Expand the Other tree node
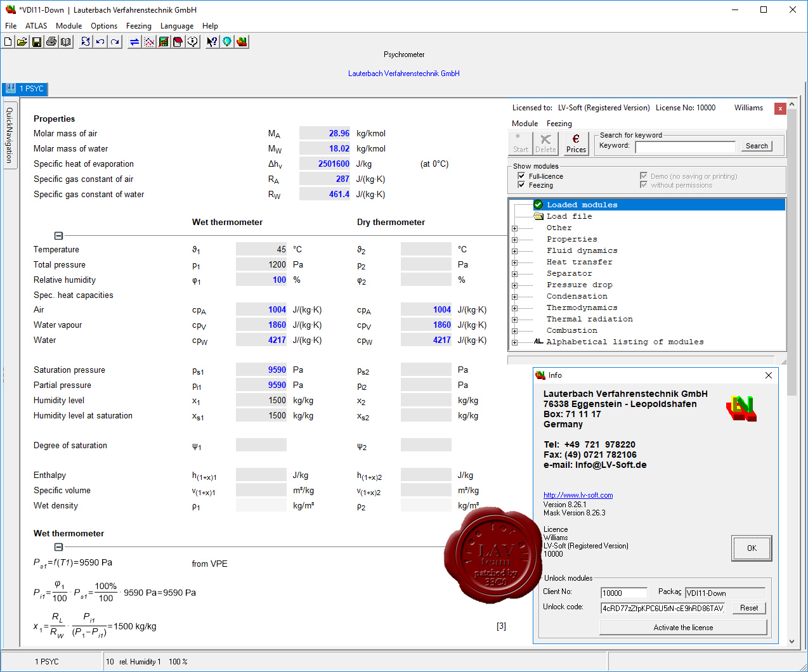 point(514,228)
